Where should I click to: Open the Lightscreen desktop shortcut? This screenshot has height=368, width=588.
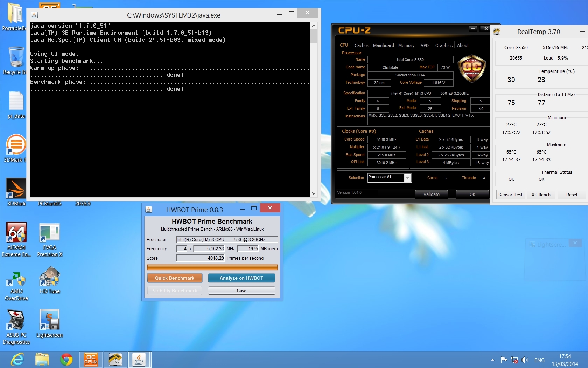click(50, 323)
